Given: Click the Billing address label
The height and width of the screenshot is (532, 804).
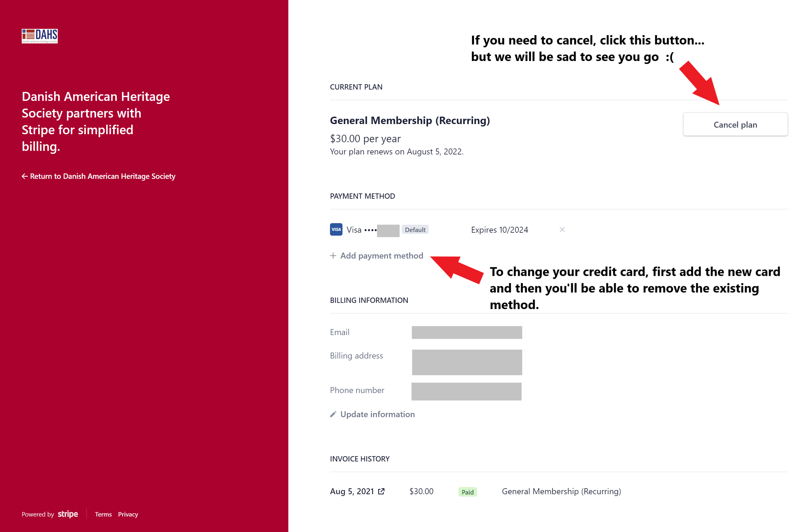Looking at the screenshot, I should [356, 356].
